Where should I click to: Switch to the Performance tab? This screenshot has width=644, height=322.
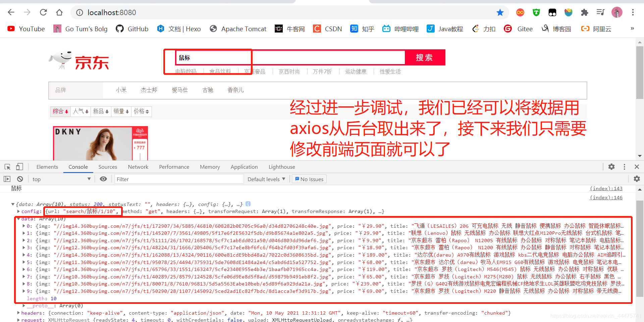tap(174, 167)
